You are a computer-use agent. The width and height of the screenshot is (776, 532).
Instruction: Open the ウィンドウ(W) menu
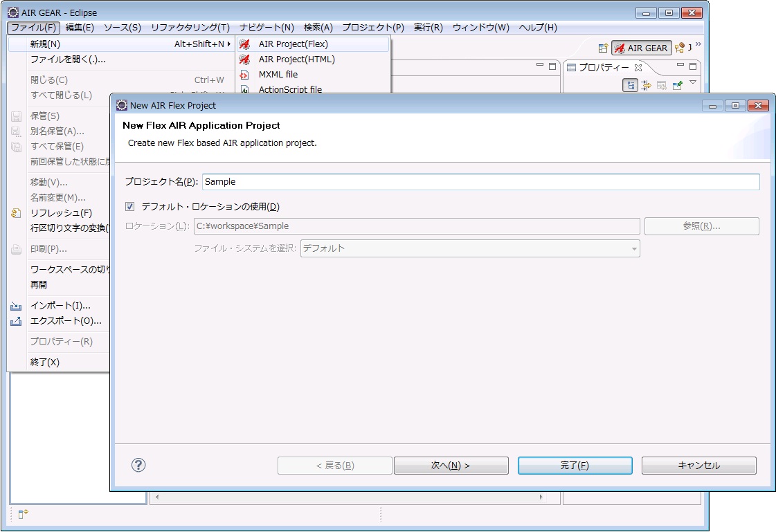[480, 27]
